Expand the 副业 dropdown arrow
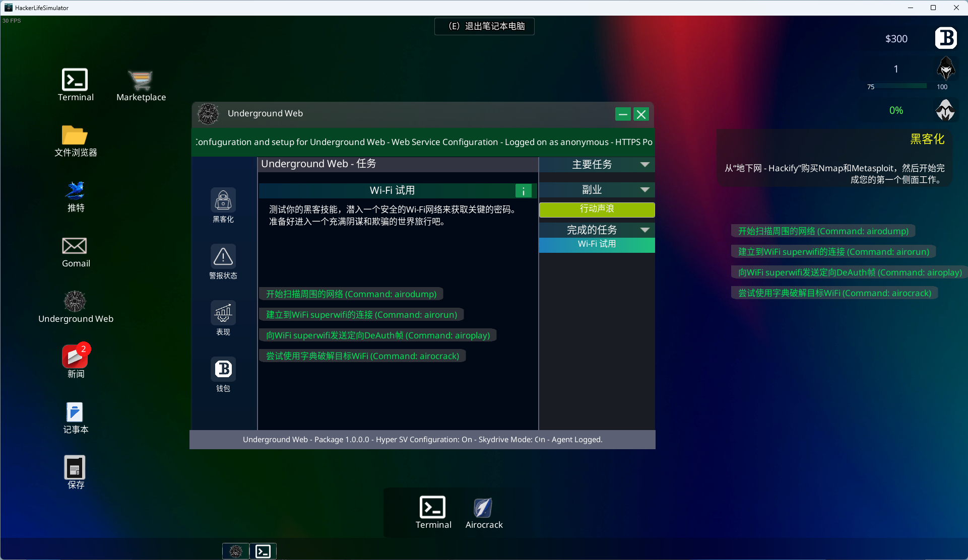Image resolution: width=968 pixels, height=560 pixels. pyautogui.click(x=644, y=190)
